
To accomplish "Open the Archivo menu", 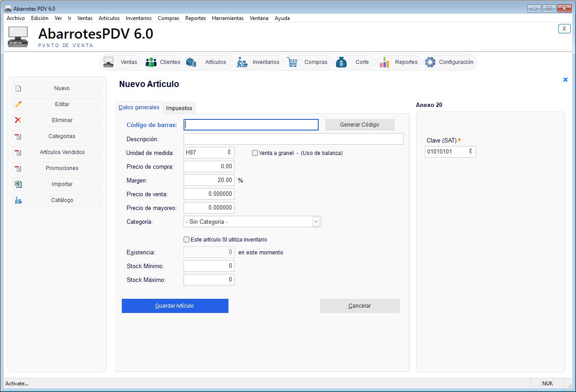I will click(x=16, y=18).
